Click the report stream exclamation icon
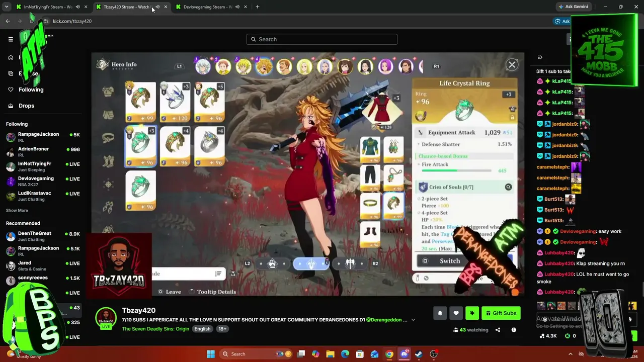Image resolution: width=644 pixels, height=362 pixels. click(514, 330)
